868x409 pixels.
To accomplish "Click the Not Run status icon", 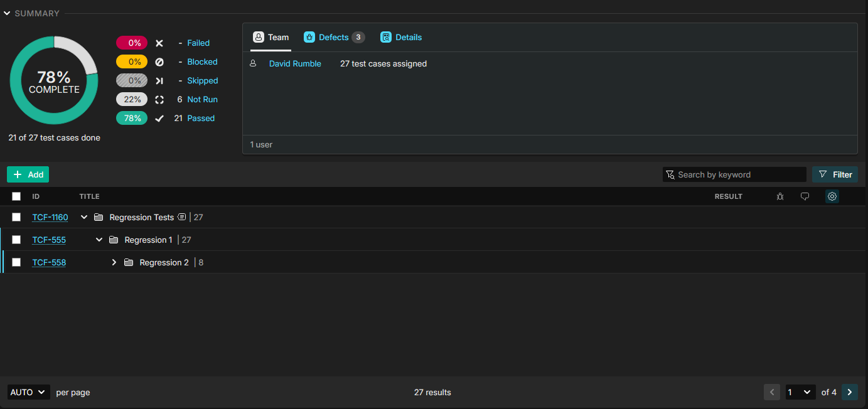I will (x=159, y=100).
